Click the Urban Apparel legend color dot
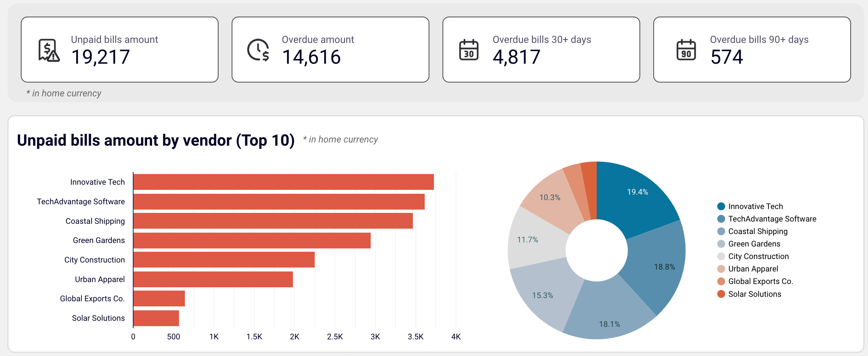 click(x=721, y=268)
